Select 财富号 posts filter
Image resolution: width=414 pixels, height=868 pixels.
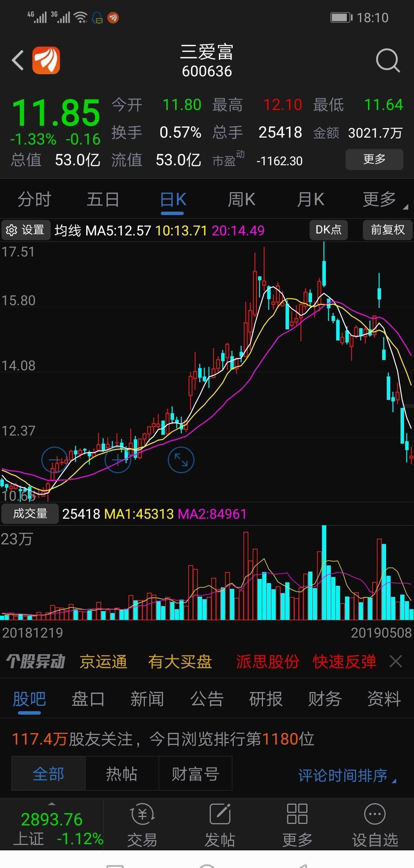(x=195, y=774)
